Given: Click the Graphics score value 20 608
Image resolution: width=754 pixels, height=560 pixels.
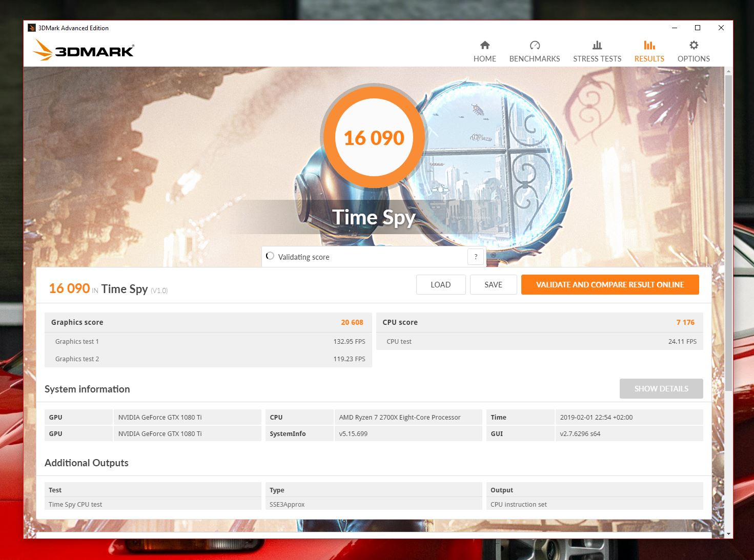Looking at the screenshot, I should (352, 322).
